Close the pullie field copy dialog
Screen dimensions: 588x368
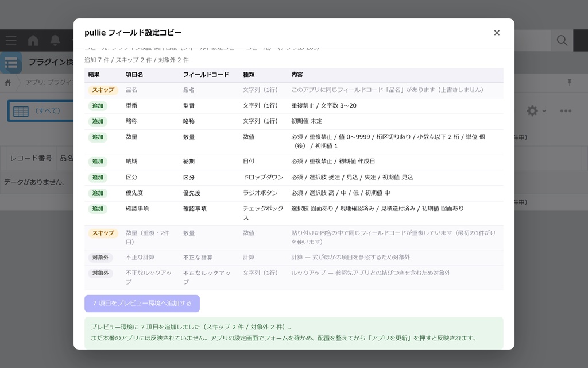[x=497, y=33]
